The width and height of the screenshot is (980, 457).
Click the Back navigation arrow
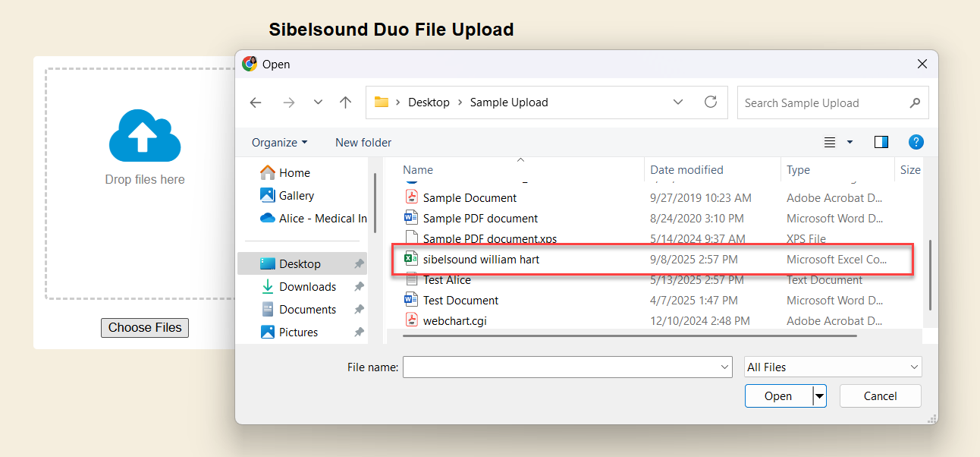256,102
